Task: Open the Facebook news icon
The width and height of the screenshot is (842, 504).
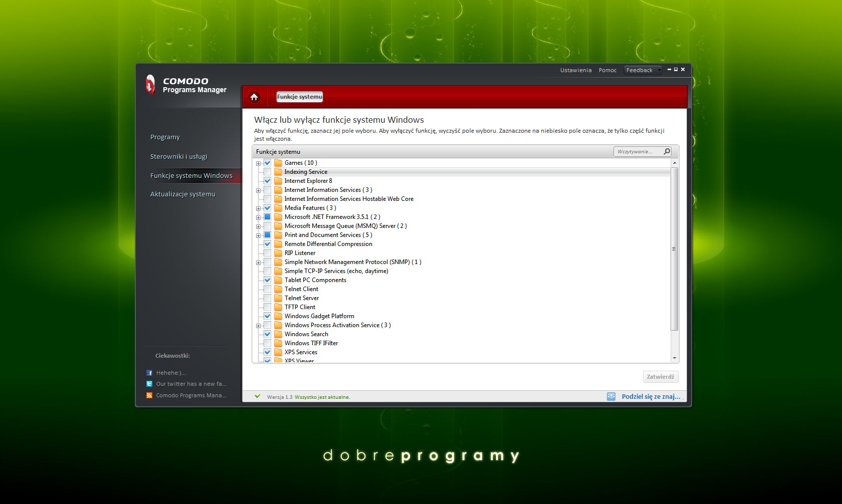Action: click(x=149, y=373)
